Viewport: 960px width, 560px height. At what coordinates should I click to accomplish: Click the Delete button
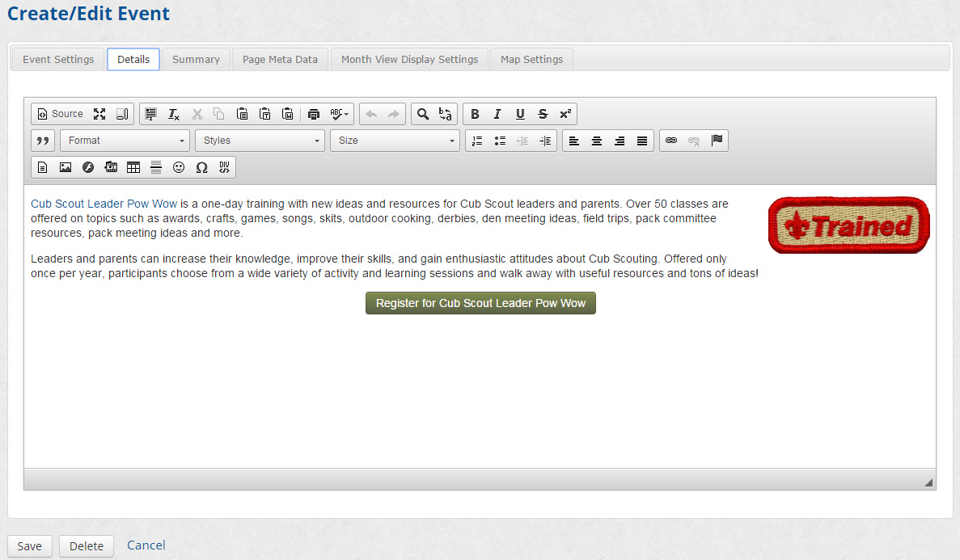[87, 546]
